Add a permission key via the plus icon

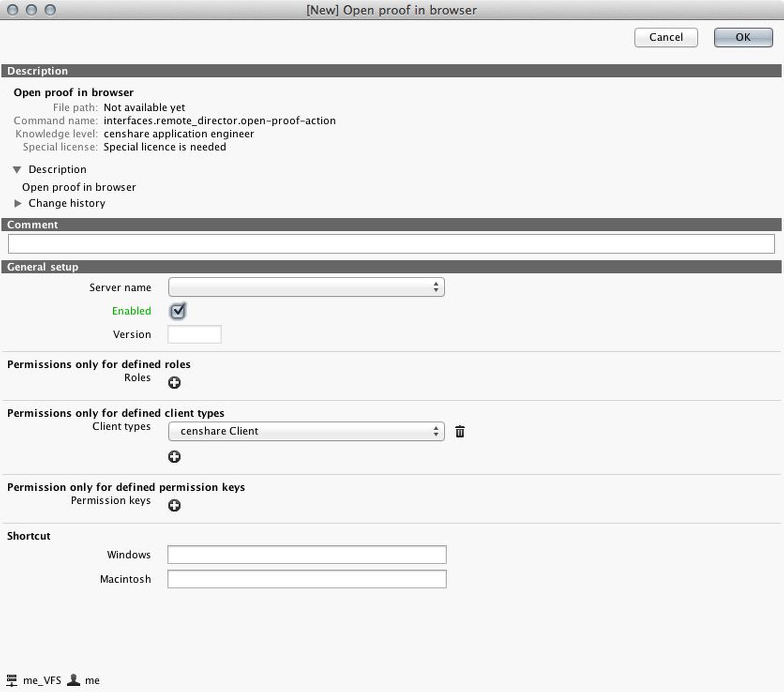click(175, 506)
